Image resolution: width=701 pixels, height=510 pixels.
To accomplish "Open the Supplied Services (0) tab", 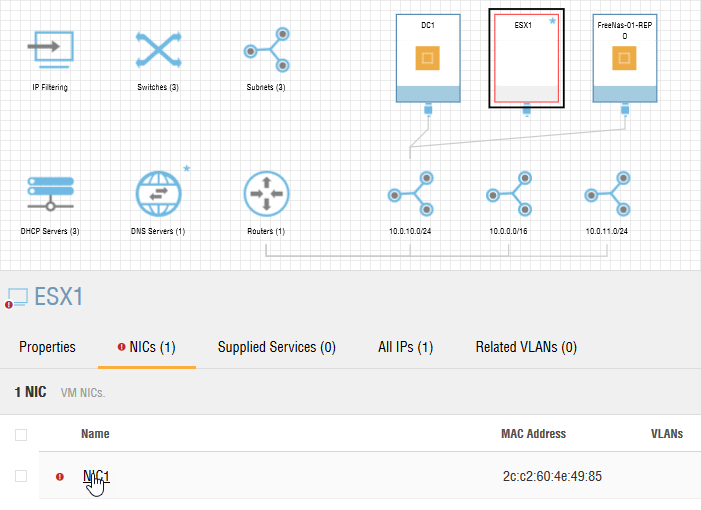I will coord(276,347).
